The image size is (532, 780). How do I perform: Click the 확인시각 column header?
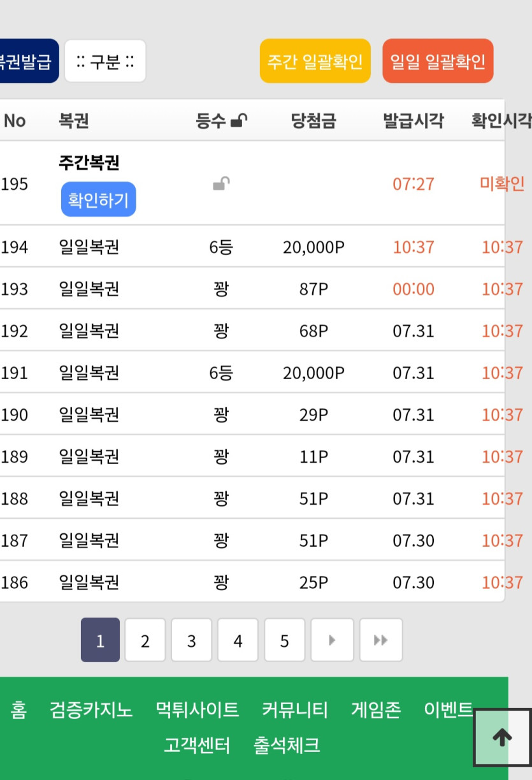point(501,120)
